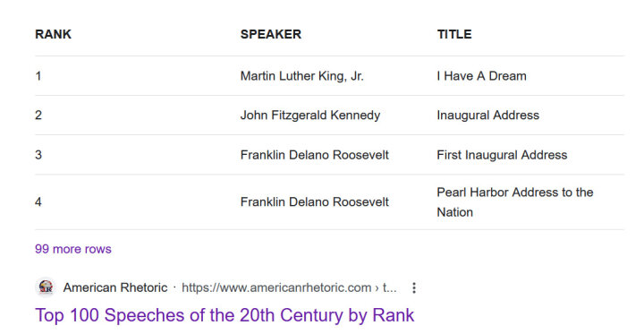The width and height of the screenshot is (644, 334).
Task: Click the I Have A Dream title cell
Action: coord(481,76)
